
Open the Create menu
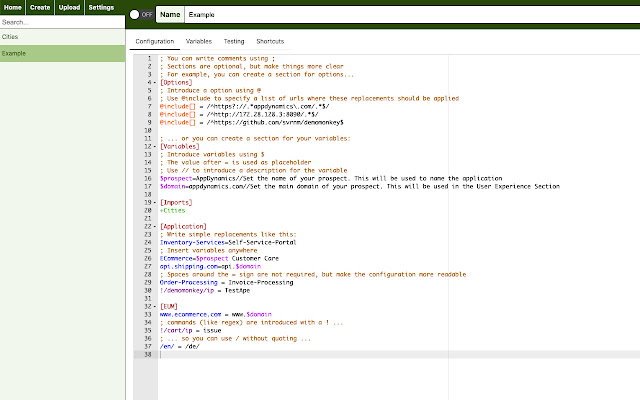40,7
